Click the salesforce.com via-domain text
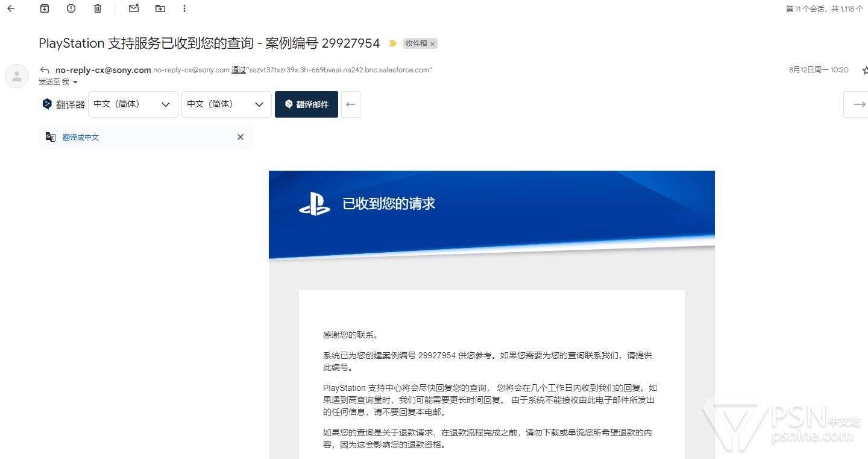Viewport: 868px width, 459px height. [341, 70]
